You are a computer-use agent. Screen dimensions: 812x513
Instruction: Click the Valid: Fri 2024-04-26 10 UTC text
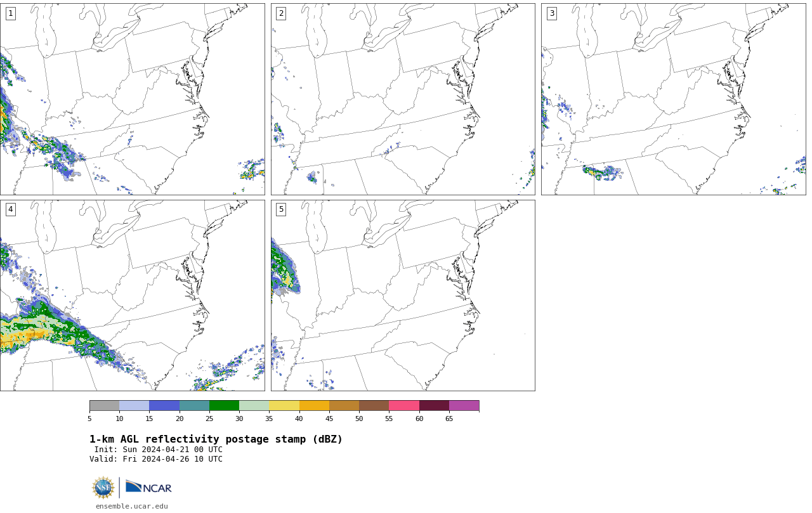pos(156,459)
